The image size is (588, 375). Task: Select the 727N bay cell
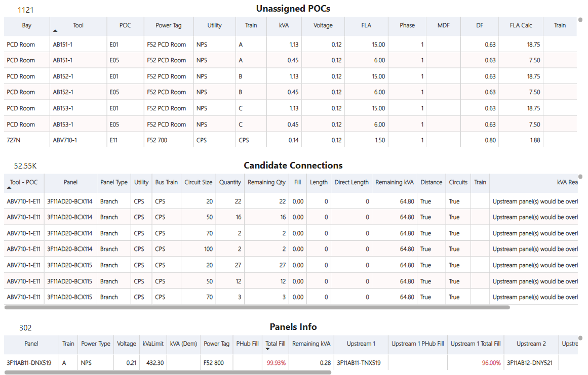click(x=14, y=140)
